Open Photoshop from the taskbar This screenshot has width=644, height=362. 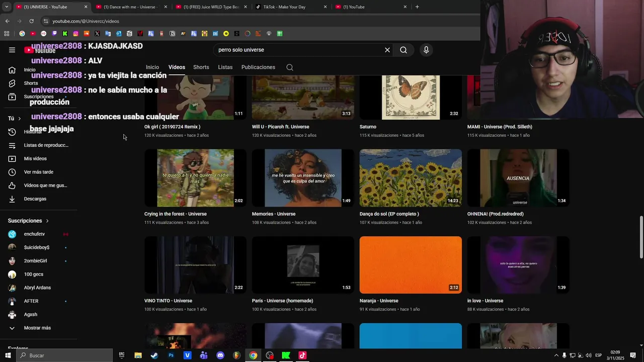(x=171, y=355)
